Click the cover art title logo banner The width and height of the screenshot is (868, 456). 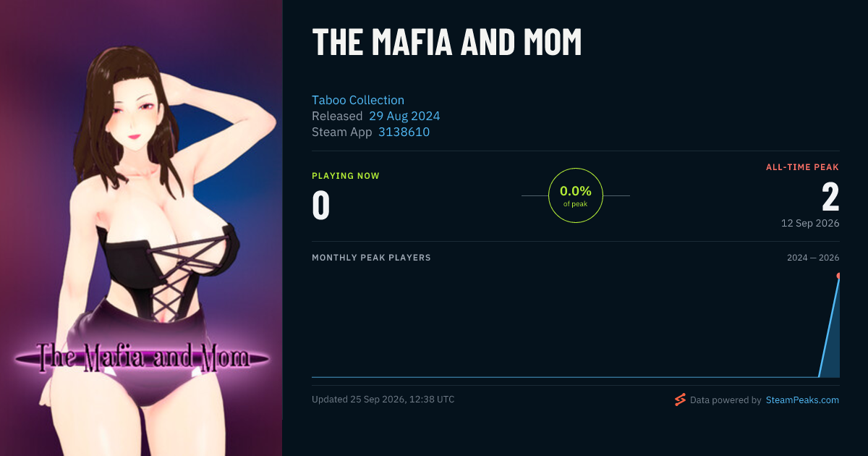pos(142,357)
